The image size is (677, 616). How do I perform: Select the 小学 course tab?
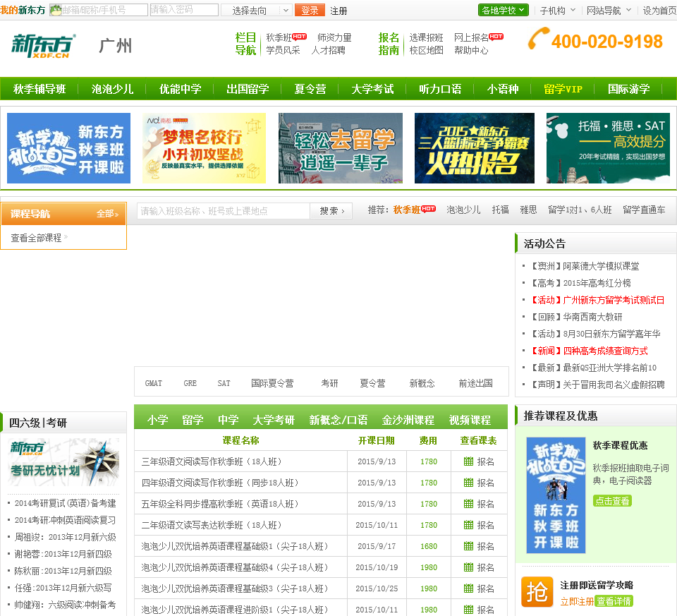click(x=157, y=419)
